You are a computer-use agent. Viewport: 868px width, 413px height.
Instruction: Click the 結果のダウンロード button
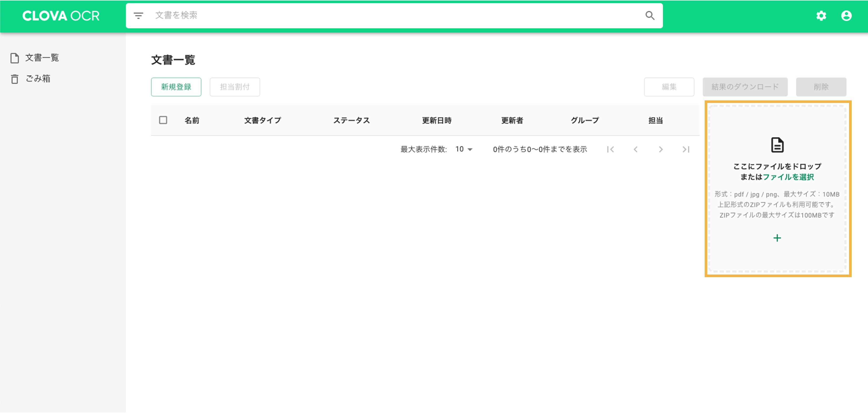745,87
